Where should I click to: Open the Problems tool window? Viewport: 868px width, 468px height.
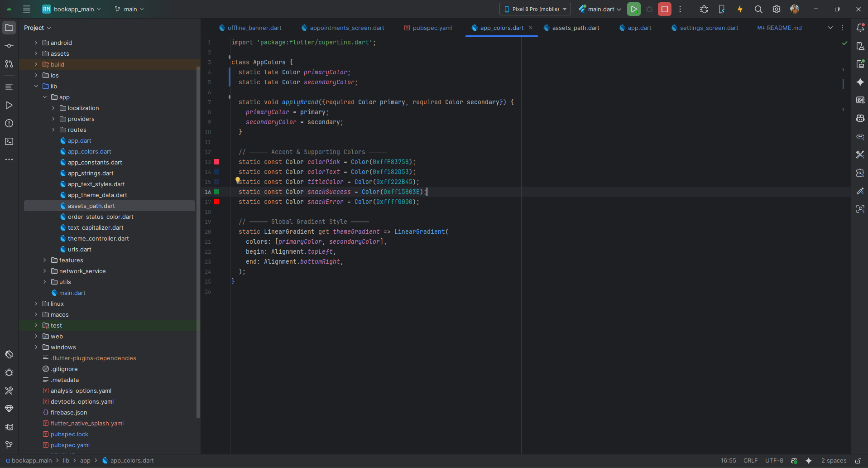point(9,123)
